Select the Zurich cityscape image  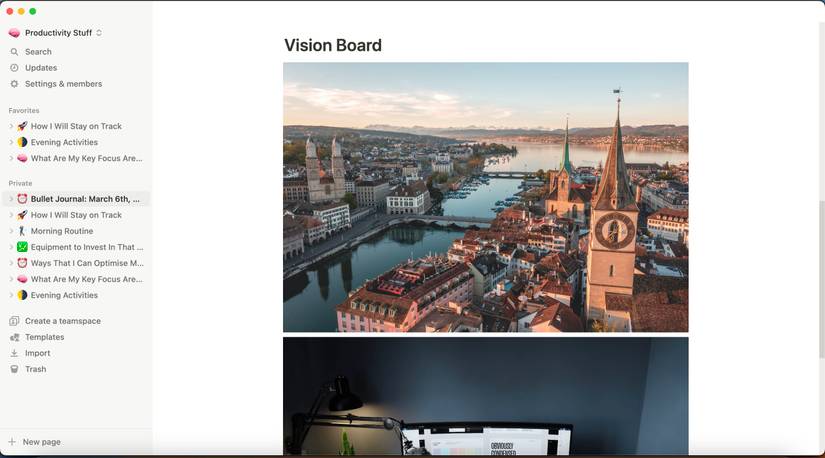point(486,197)
